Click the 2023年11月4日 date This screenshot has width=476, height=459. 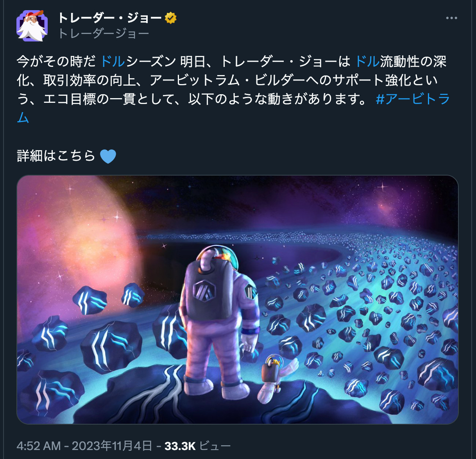coord(112,446)
